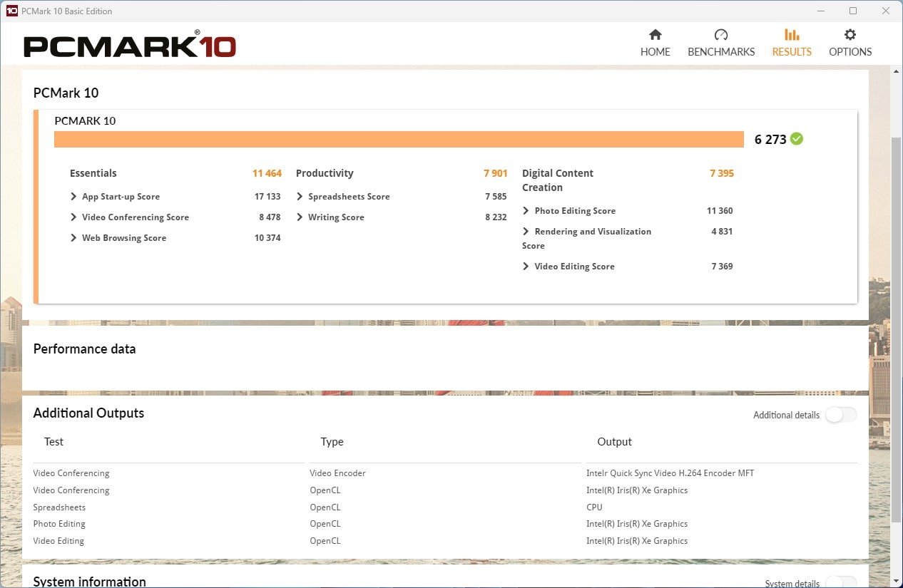Open the Benchmarks page
The image size is (903, 588).
pyautogui.click(x=721, y=43)
